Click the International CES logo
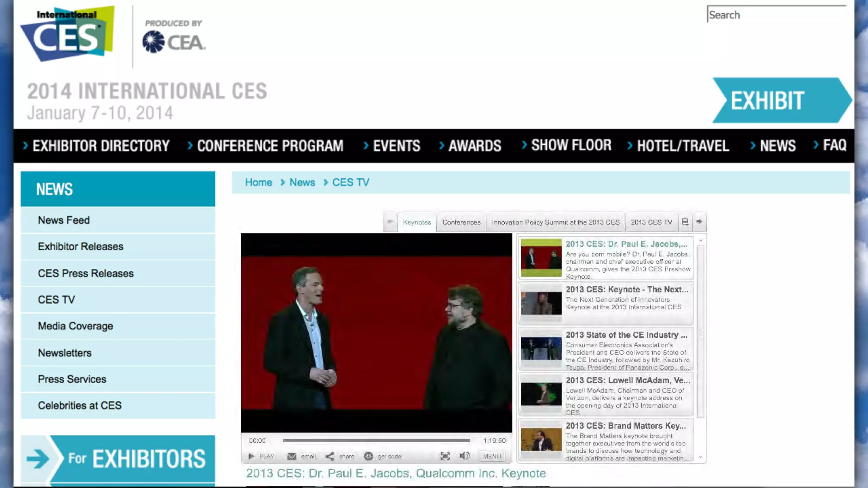 (x=68, y=34)
